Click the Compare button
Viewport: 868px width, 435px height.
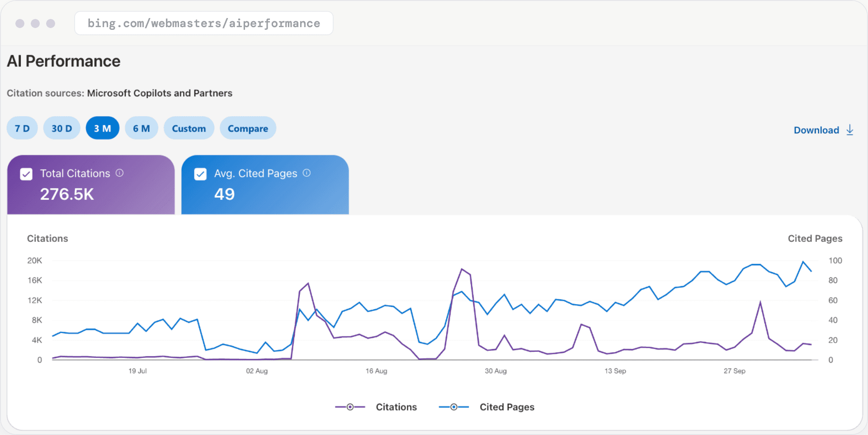248,128
